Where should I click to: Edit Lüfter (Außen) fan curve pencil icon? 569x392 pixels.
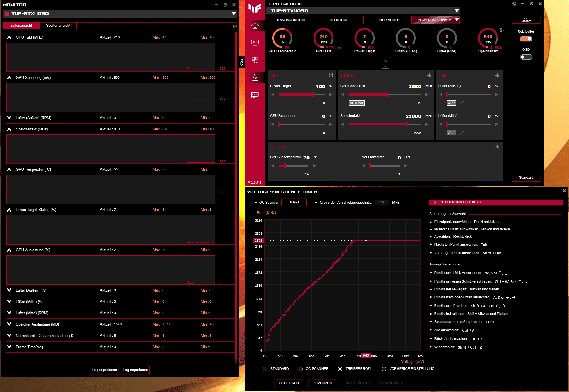click(462, 103)
